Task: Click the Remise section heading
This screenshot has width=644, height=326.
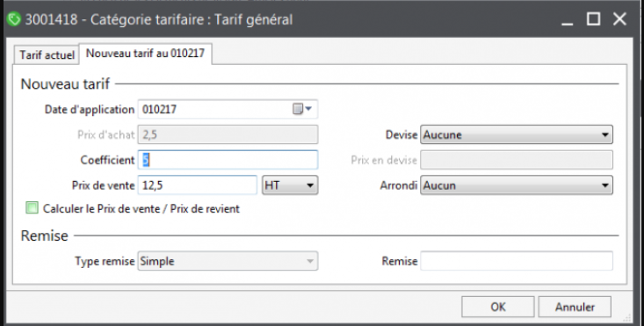Action: [x=44, y=235]
